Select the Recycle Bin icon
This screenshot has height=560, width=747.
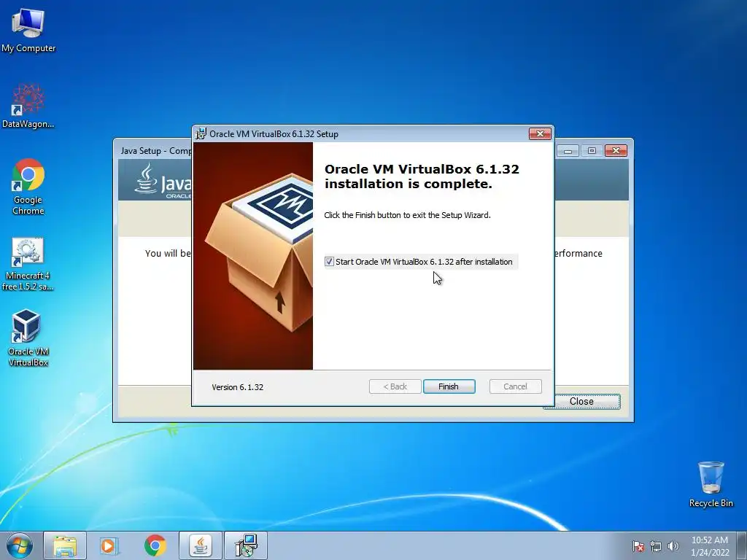[x=711, y=484]
